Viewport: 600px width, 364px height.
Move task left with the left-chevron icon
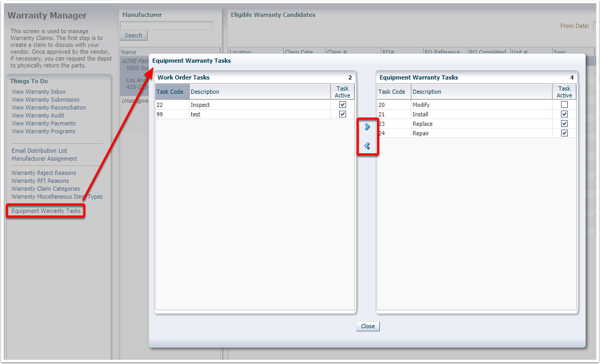(x=367, y=146)
